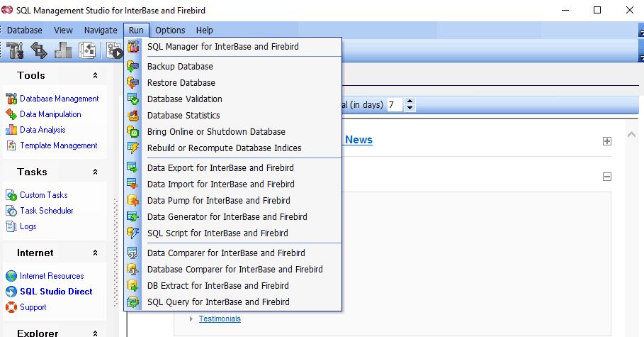Image resolution: width=644 pixels, height=337 pixels.
Task: Click the SQL Manager menu entry icon
Action: 132,47
